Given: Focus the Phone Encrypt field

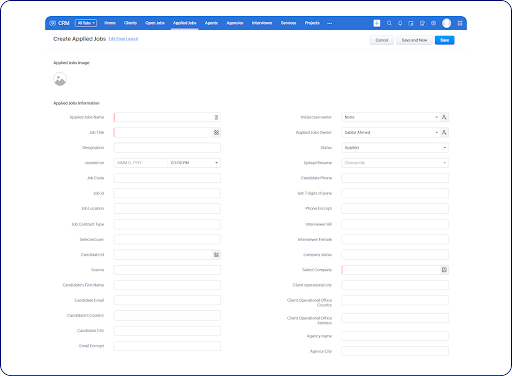Looking at the screenshot, I should point(395,208).
